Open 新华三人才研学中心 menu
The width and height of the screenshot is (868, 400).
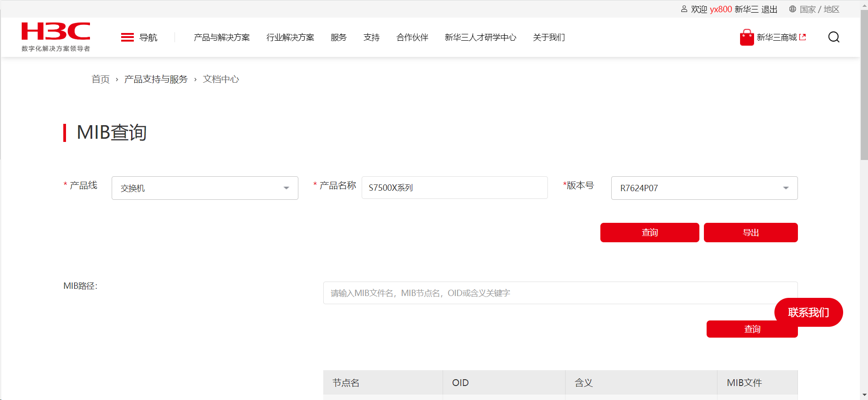pyautogui.click(x=481, y=38)
